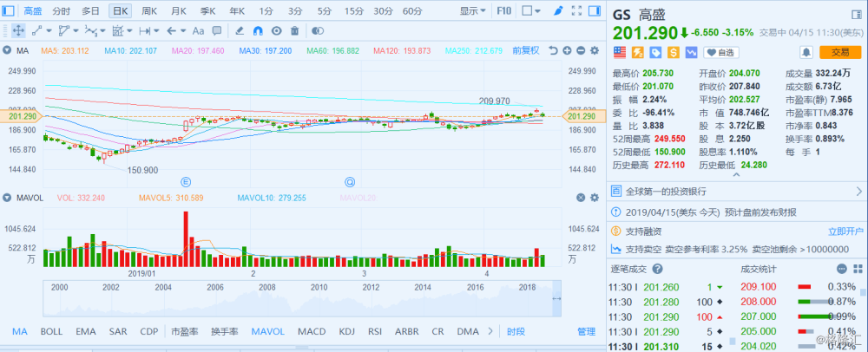The width and height of the screenshot is (868, 352).
Task: Toggle the MACD indicator
Action: pos(312,331)
